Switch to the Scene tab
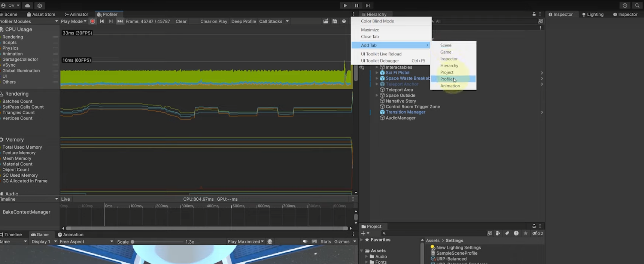The image size is (644, 264). coord(9,14)
